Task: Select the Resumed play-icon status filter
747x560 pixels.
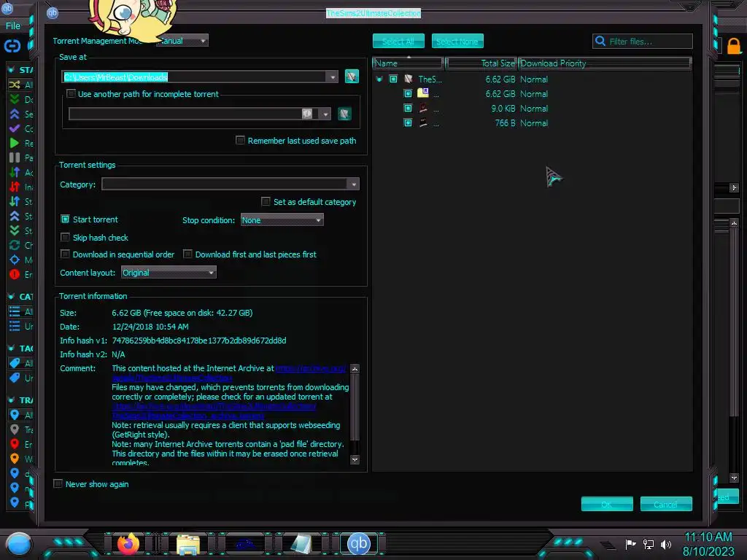Action: (x=15, y=144)
